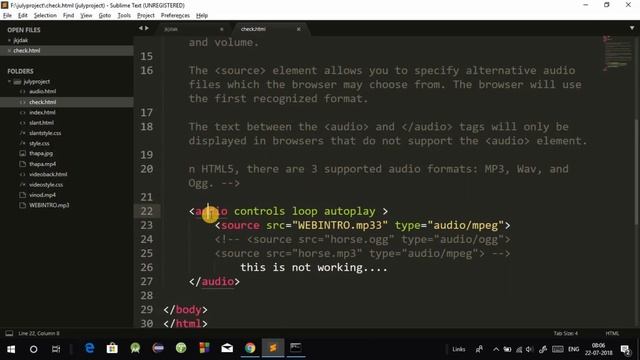Open Task View in taskbar
Viewport: 640px width, 360px height.
click(x=56, y=349)
